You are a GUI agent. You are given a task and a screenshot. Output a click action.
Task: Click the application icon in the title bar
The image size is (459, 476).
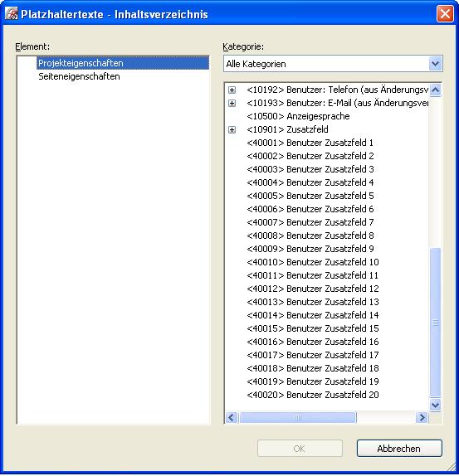[11, 13]
